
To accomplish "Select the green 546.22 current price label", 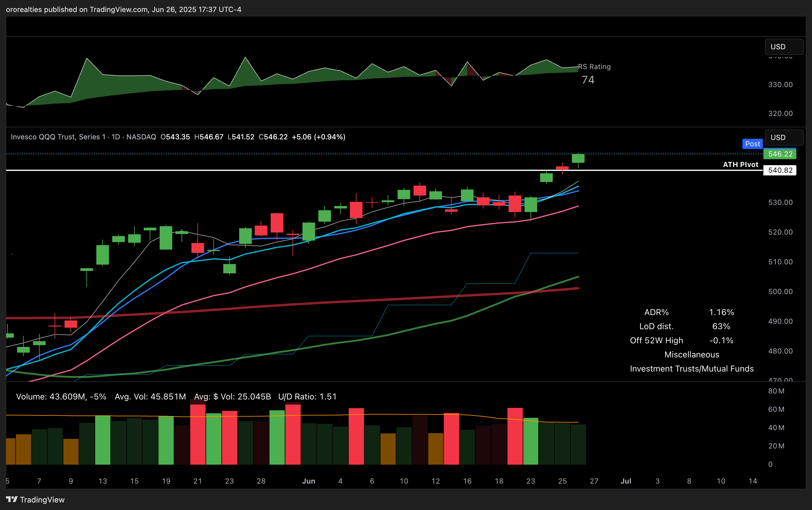I will coord(780,154).
